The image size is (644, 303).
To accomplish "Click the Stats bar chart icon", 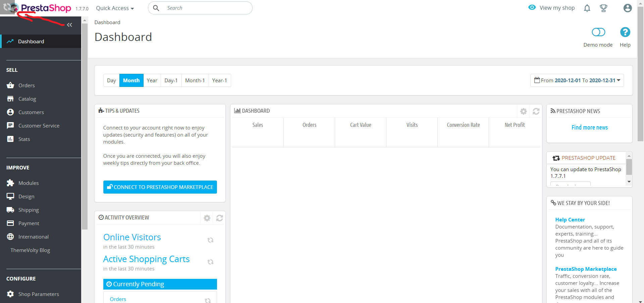I will point(10,139).
